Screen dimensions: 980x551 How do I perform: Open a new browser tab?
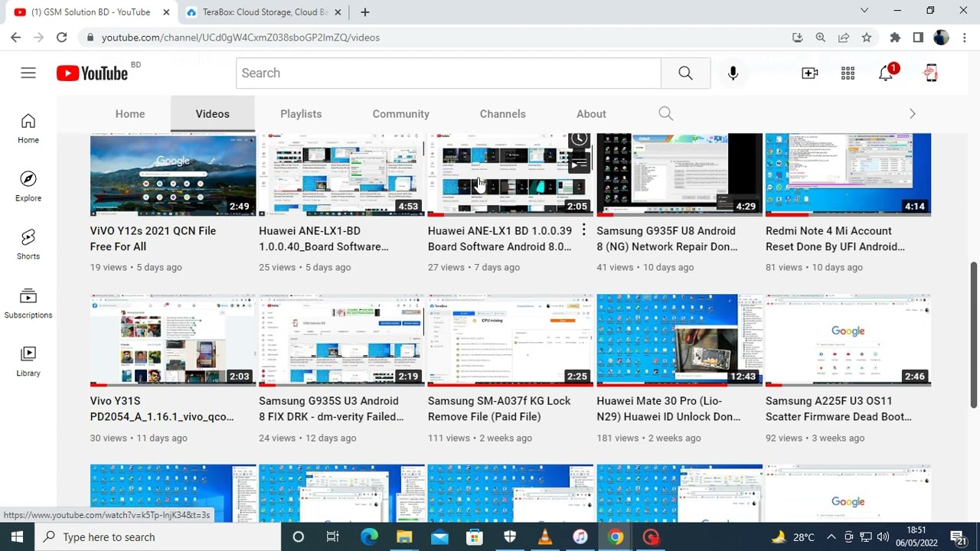click(364, 12)
